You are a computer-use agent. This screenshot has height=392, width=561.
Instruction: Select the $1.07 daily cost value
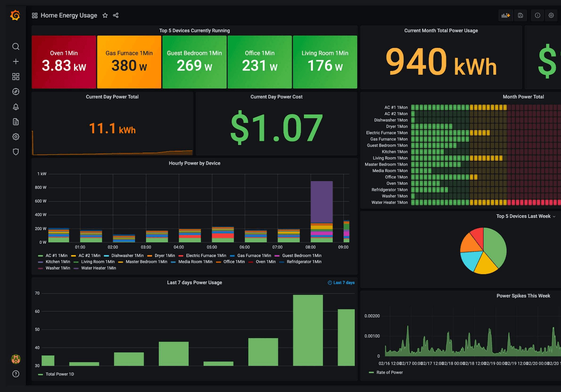[x=276, y=128]
